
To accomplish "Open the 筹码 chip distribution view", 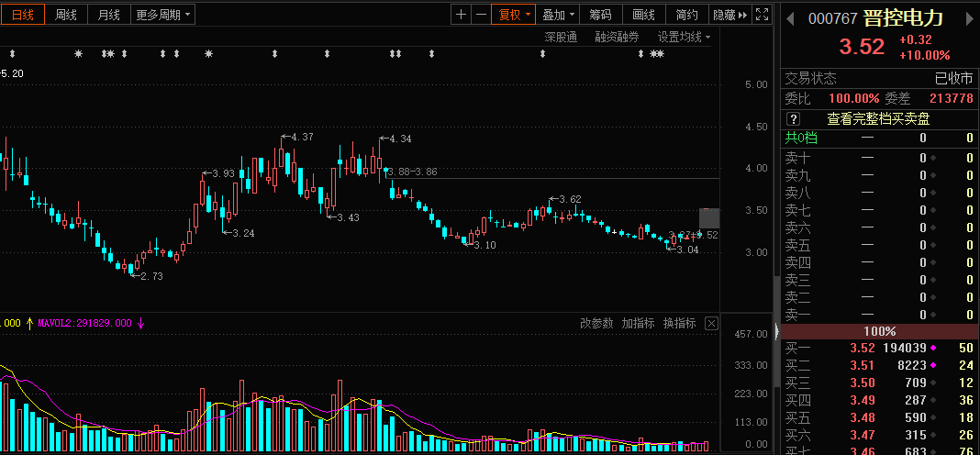I will [601, 15].
